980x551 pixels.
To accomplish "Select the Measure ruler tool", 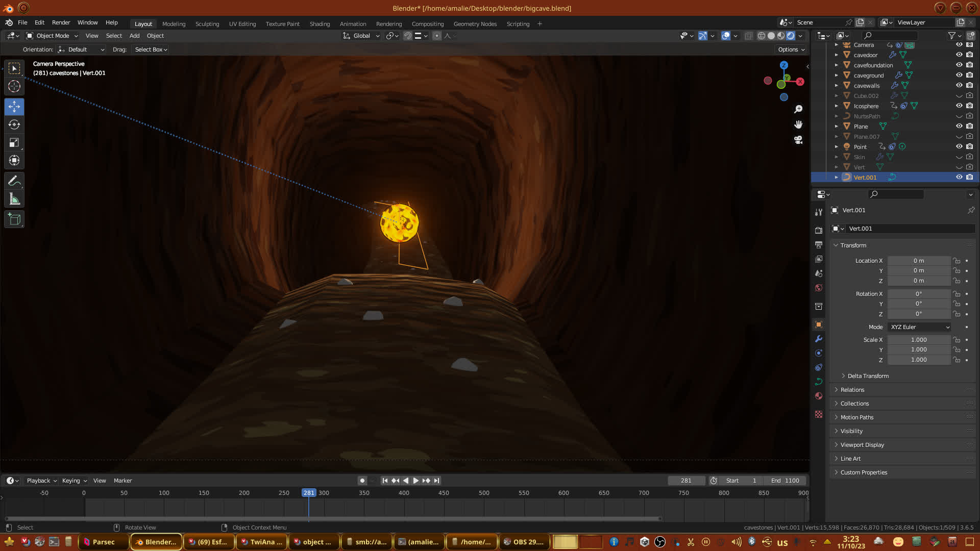I will [x=14, y=199].
